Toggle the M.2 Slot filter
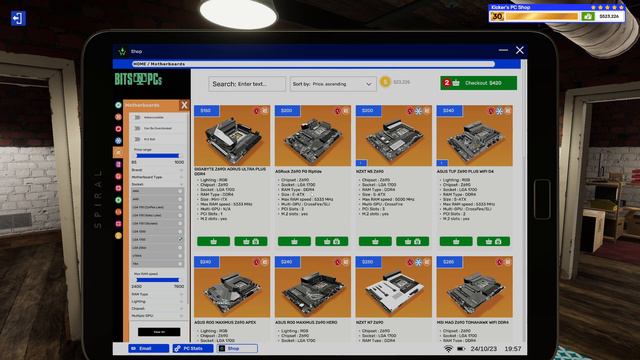This screenshot has height=360, width=640. (x=138, y=140)
